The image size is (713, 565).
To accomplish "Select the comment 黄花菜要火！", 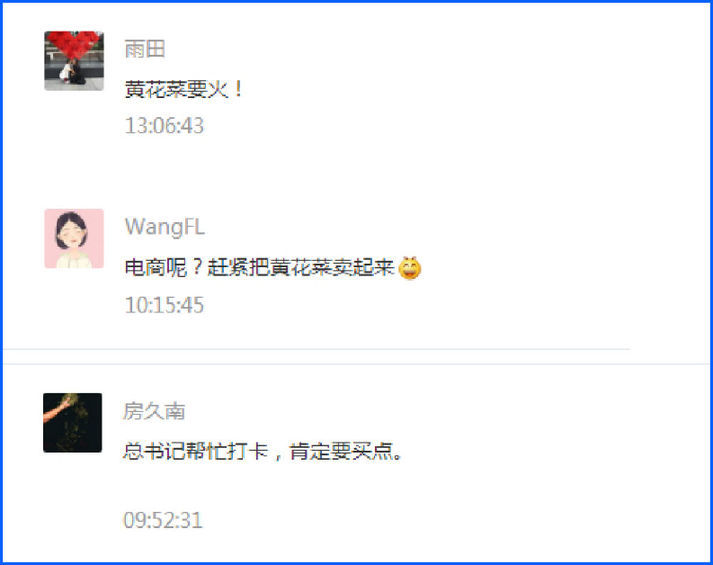I will click(184, 89).
